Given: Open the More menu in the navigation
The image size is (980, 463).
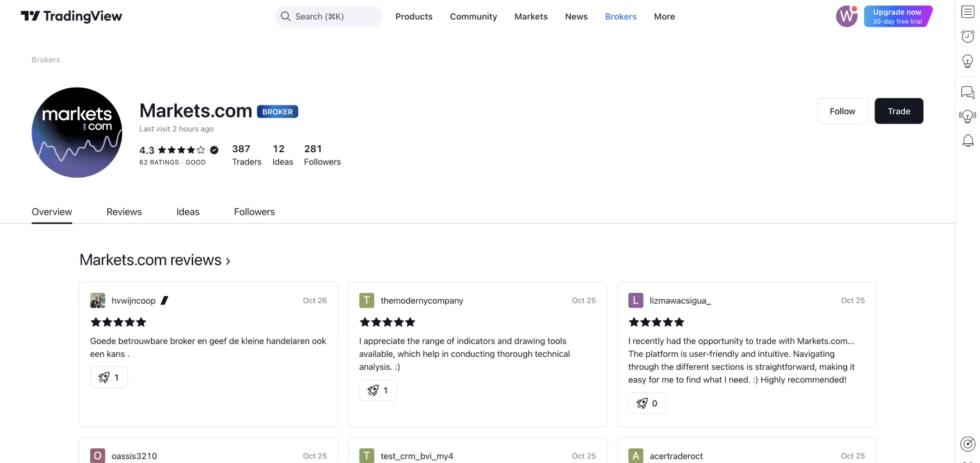Looking at the screenshot, I should point(664,16).
